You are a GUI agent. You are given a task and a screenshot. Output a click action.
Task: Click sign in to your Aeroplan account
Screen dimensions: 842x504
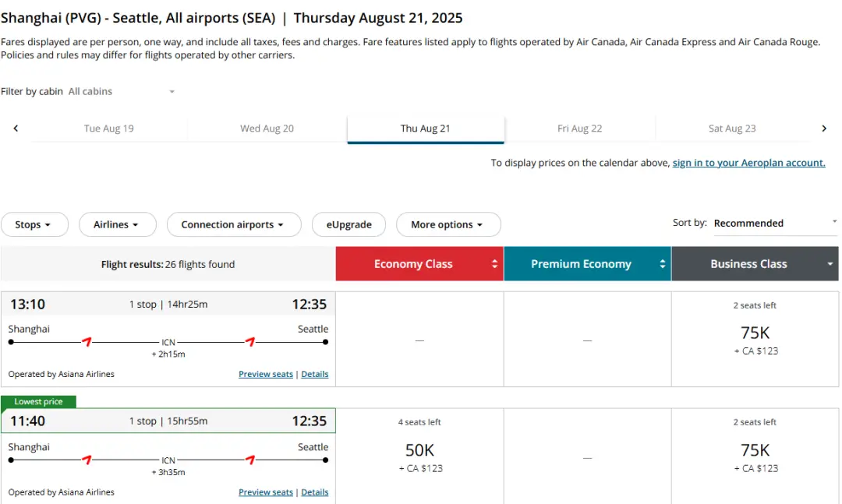pos(748,163)
